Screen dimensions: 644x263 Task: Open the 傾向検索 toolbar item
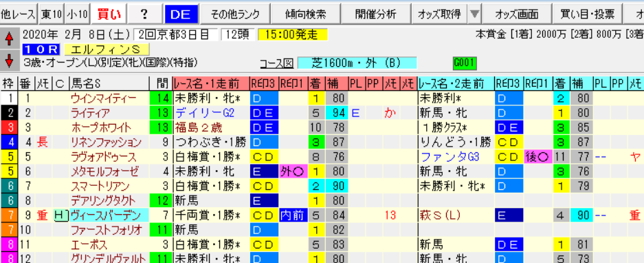[305, 15]
